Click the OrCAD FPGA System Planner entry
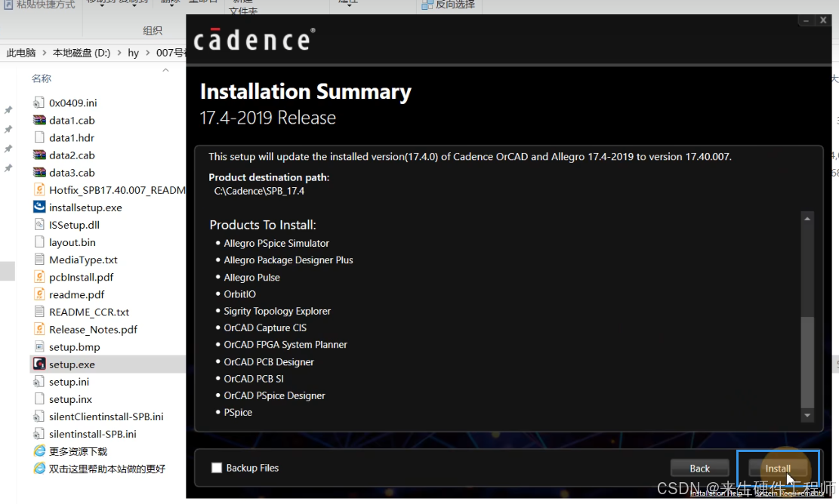 [x=285, y=345]
